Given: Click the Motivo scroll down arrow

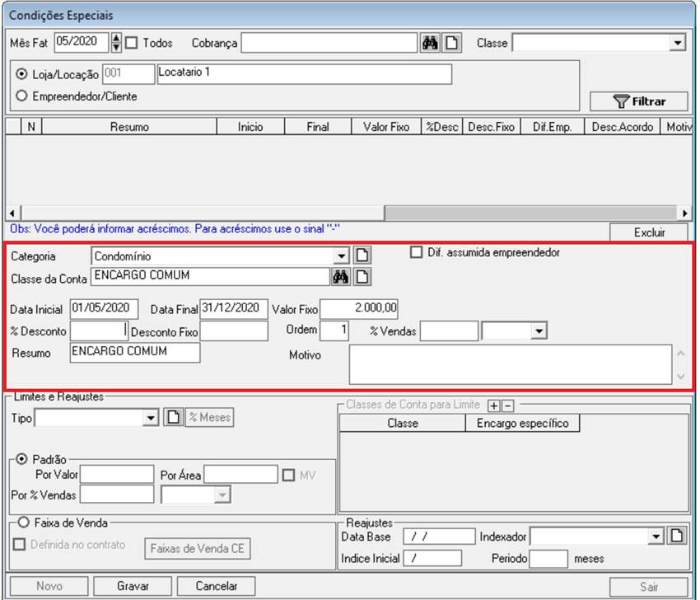Looking at the screenshot, I should (x=680, y=376).
